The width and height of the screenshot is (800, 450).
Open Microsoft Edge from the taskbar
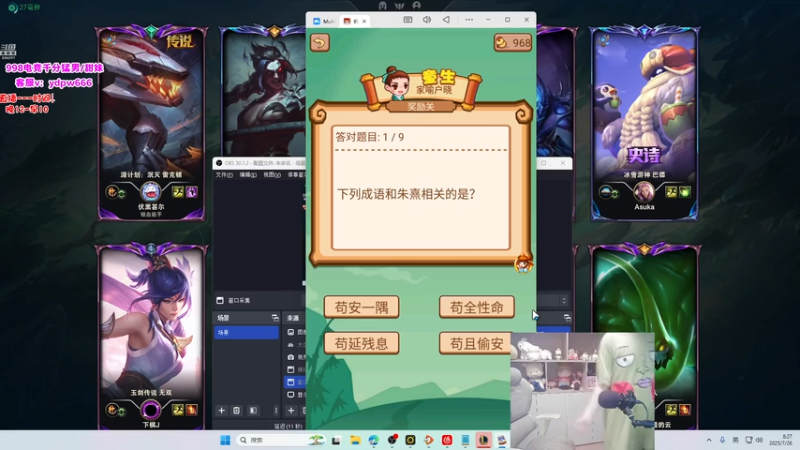tap(373, 440)
